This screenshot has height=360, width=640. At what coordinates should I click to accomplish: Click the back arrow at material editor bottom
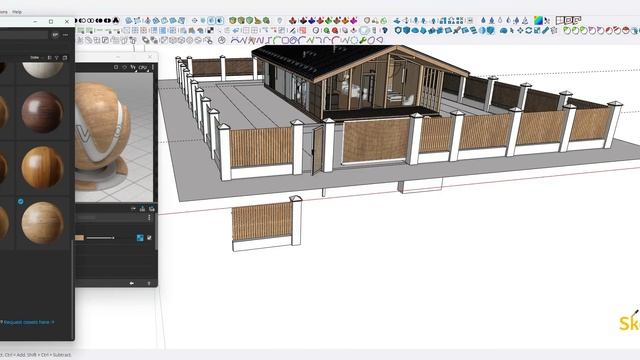click(x=131, y=283)
